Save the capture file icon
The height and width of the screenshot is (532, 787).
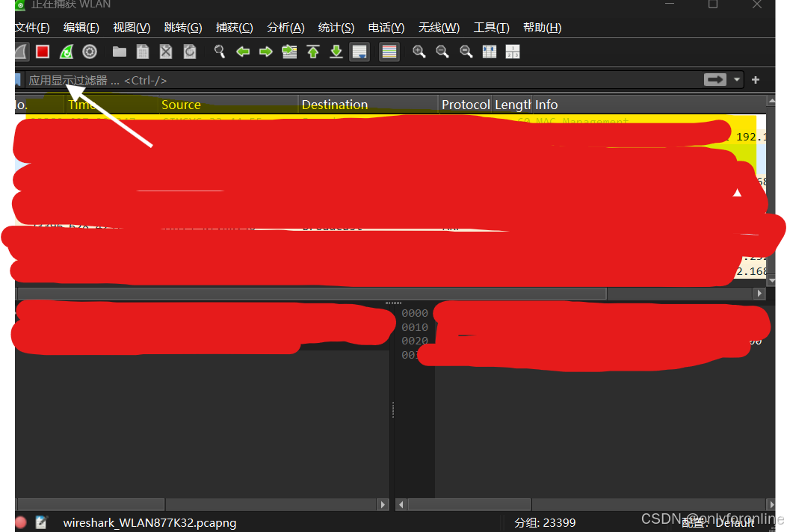coord(143,52)
